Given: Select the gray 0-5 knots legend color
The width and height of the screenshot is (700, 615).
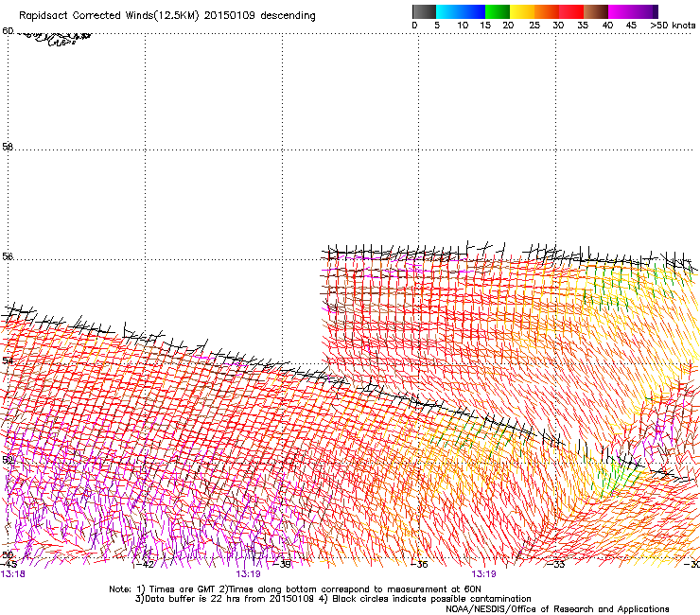Looking at the screenshot, I should tap(425, 11).
